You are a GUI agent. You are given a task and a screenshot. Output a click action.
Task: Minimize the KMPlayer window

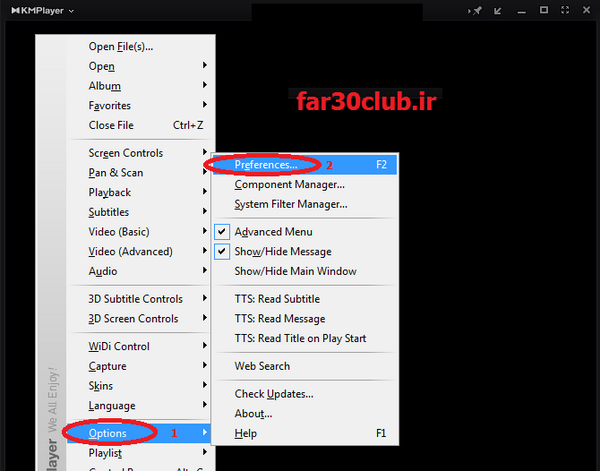521,11
